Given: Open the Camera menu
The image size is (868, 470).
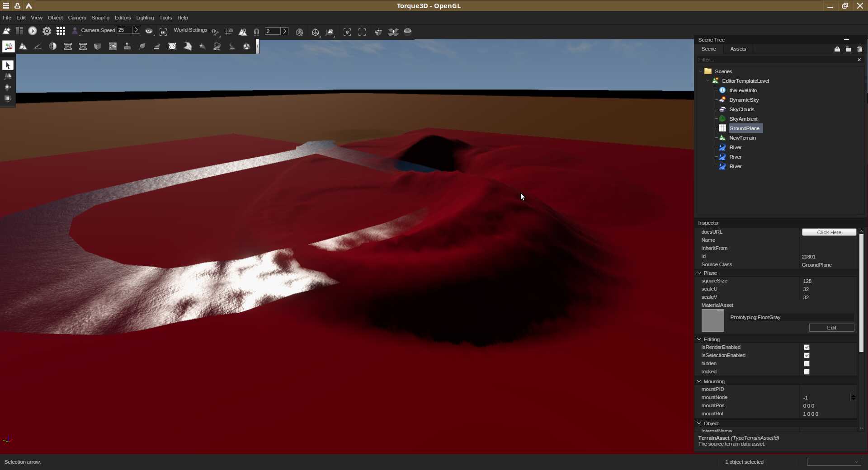Looking at the screenshot, I should click(x=77, y=18).
